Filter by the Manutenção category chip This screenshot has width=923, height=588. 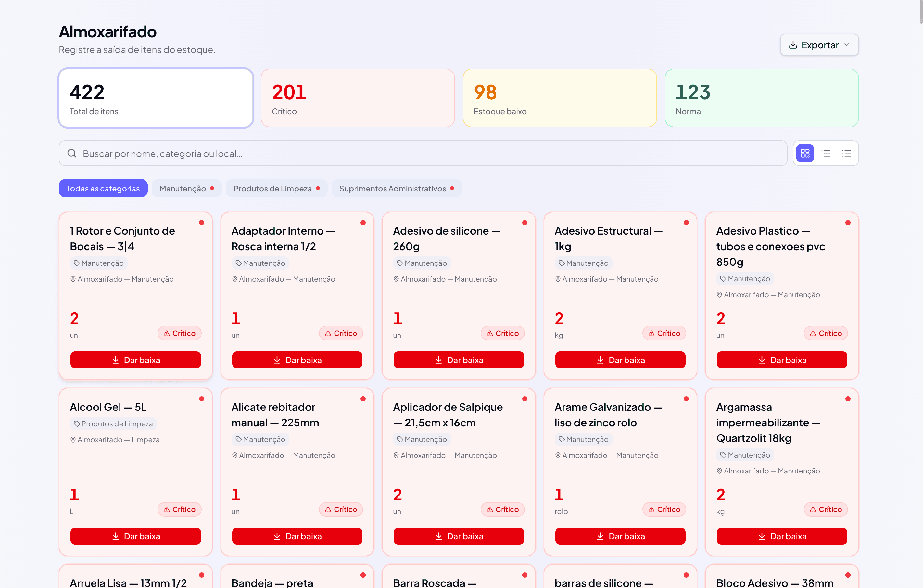coord(187,189)
